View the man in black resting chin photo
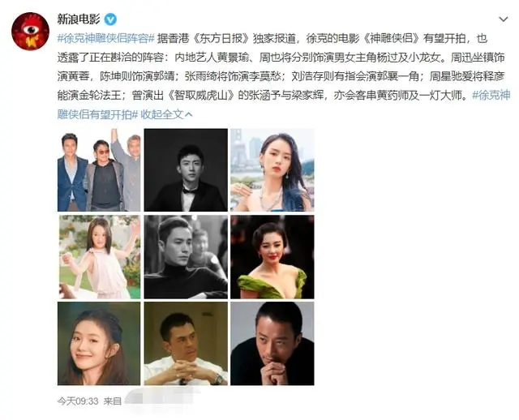The width and height of the screenshot is (519, 420). coord(272,344)
